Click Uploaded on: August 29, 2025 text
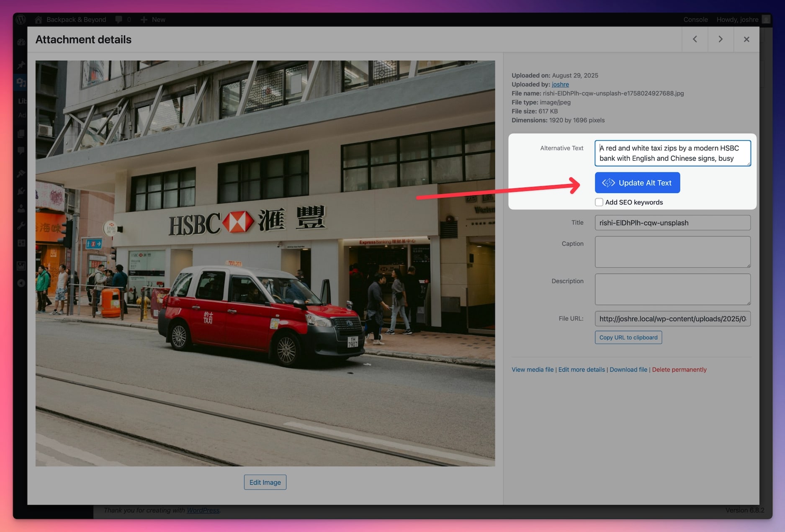 (555, 75)
